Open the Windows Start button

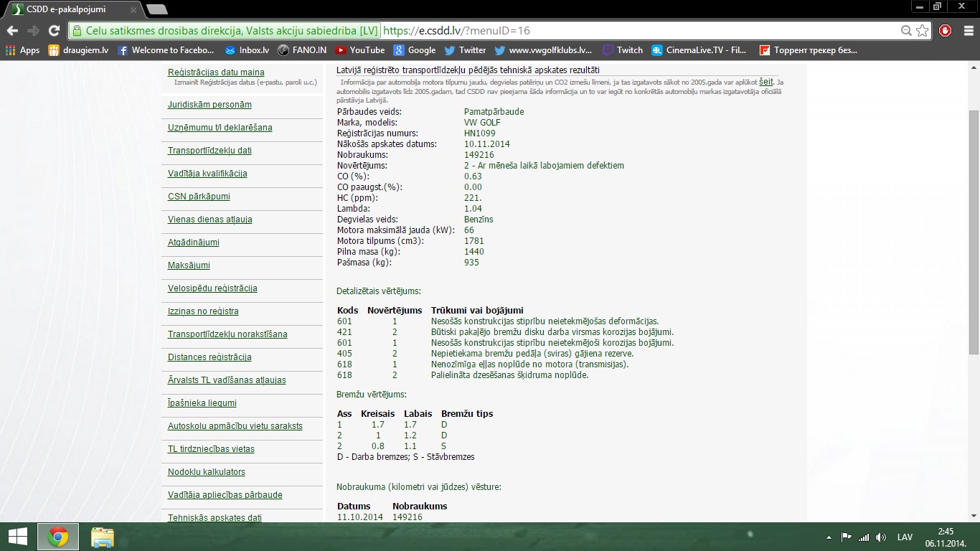(x=17, y=537)
